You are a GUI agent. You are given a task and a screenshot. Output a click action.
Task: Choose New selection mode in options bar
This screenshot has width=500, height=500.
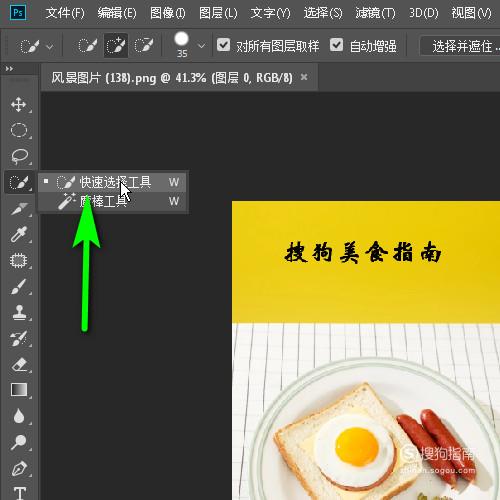tap(88, 46)
